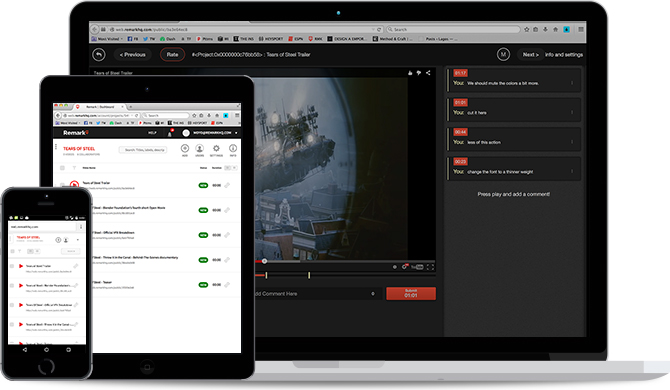670x390 pixels.
Task: Click the video progress bar knob
Action: point(264,261)
